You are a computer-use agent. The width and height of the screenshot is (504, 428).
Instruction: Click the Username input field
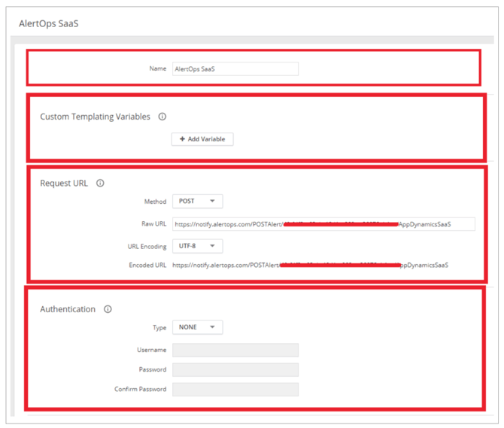[x=235, y=350]
